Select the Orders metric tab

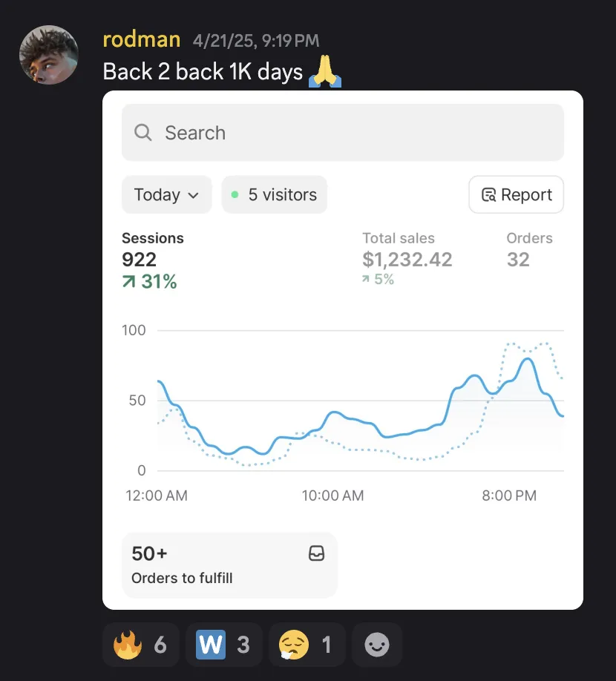pyautogui.click(x=529, y=250)
